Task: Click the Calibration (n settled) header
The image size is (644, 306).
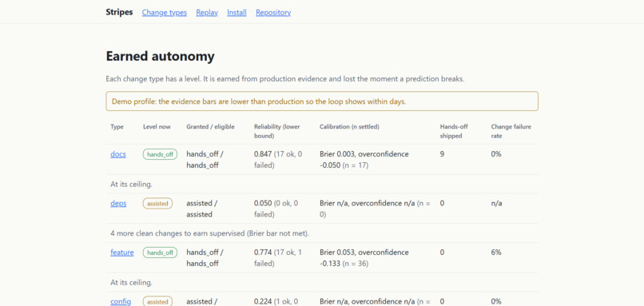Action: coord(349,127)
